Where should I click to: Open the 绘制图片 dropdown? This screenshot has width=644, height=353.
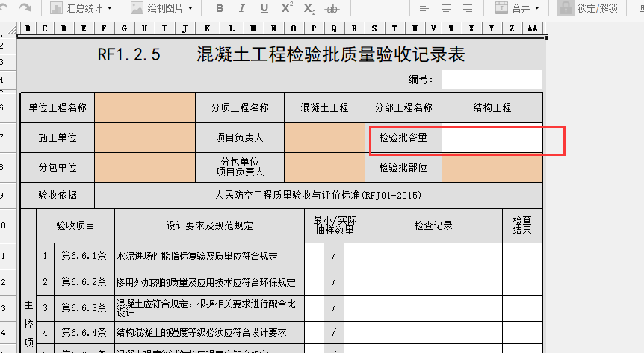point(162,8)
